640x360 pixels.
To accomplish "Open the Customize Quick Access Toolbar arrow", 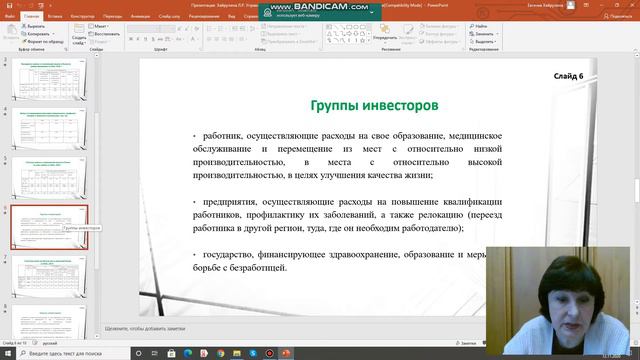I will (51, 6).
